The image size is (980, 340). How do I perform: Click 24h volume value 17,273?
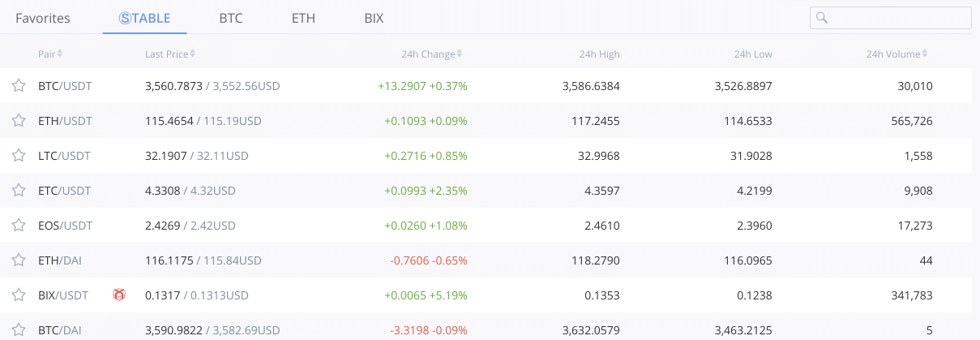pyautogui.click(x=915, y=226)
